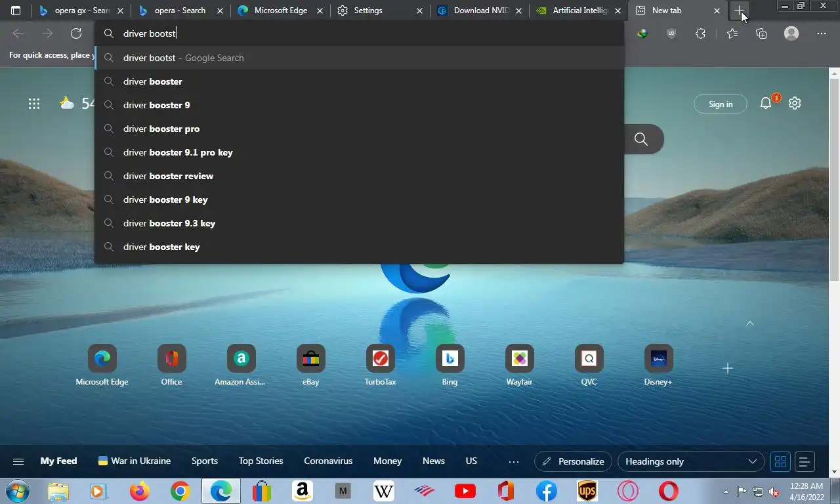Launch Firefox from the taskbar
Image resolution: width=840 pixels, height=504 pixels.
(x=139, y=491)
